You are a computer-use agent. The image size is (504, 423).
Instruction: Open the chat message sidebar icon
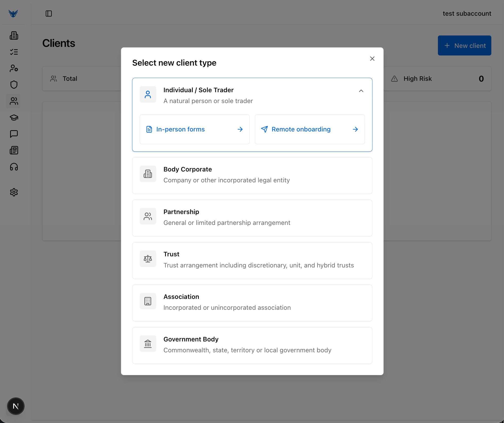tap(14, 134)
